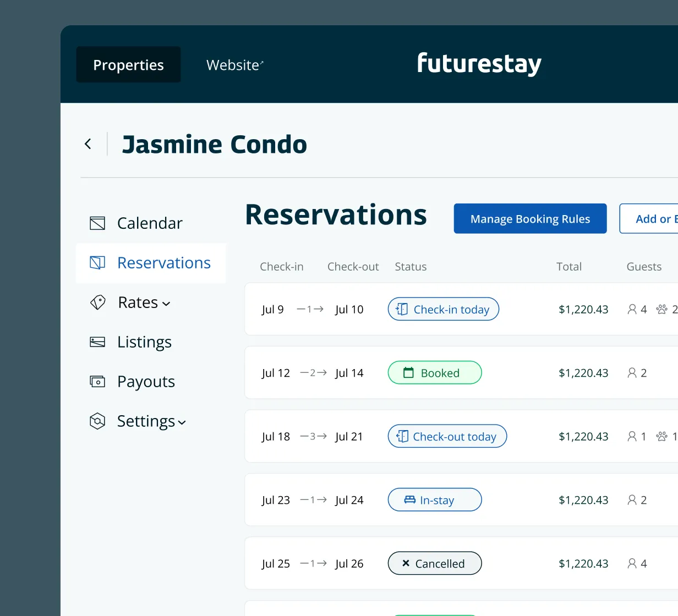Click the guest person icon in Jul 12 row
This screenshot has width=678, height=616.
(632, 373)
